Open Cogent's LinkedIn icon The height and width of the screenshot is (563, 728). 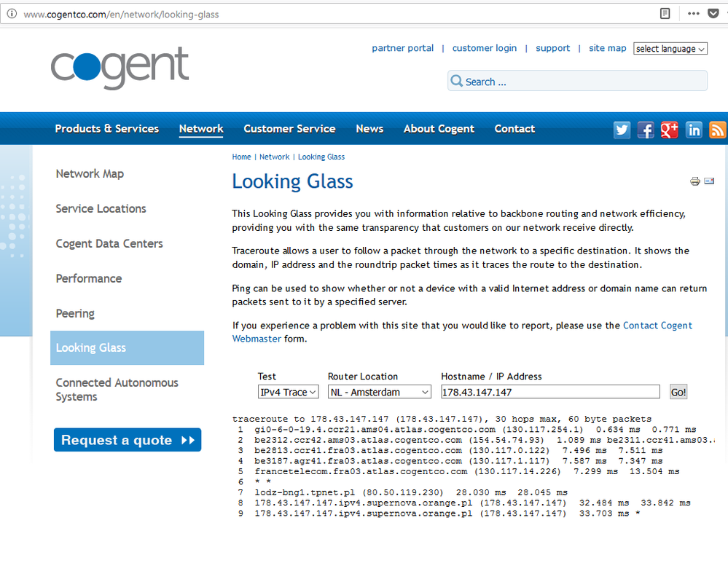coord(694,130)
